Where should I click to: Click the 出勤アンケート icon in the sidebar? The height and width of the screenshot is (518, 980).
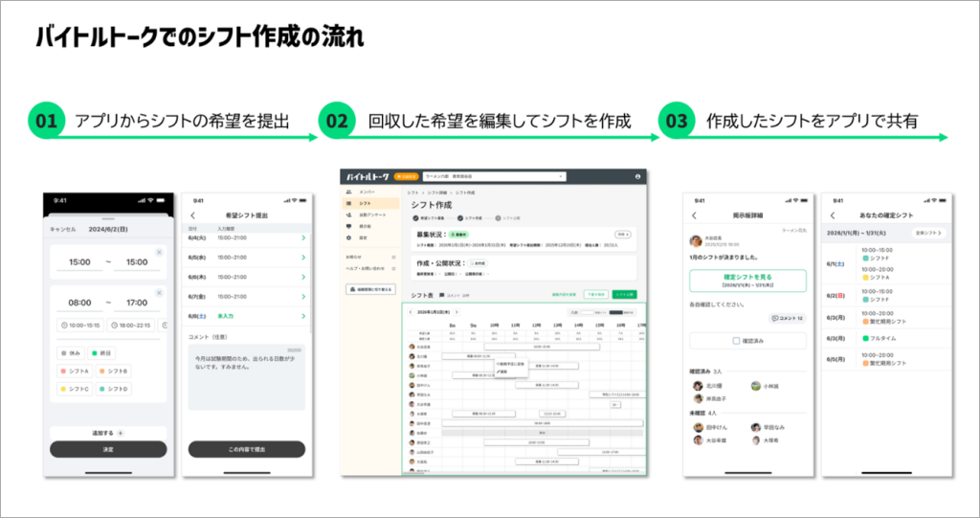348,214
